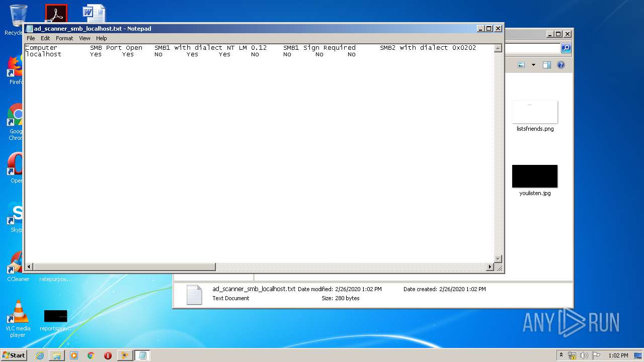This screenshot has height=362, width=644.
Task: Open the Explorer view options dropdown arrow
Action: [533, 65]
